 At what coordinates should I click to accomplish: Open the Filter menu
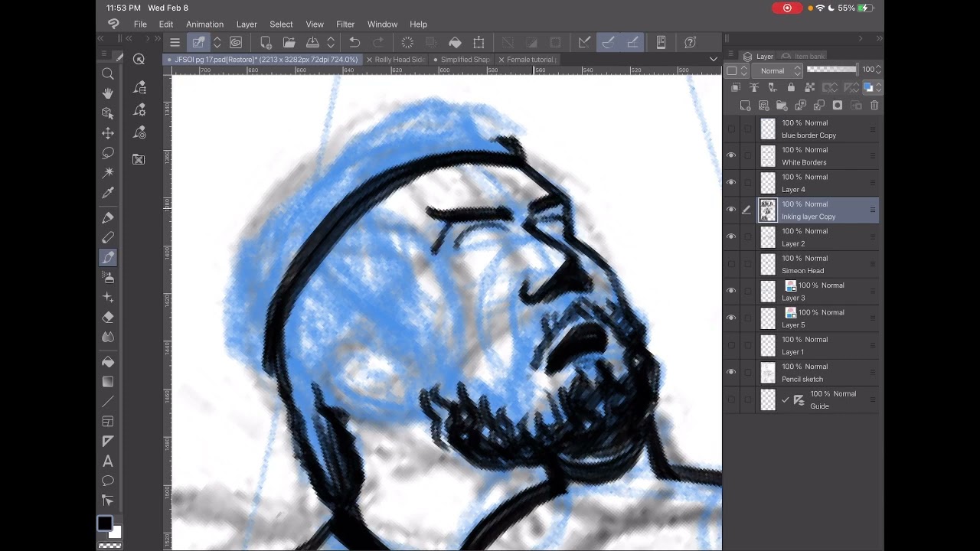pos(345,24)
